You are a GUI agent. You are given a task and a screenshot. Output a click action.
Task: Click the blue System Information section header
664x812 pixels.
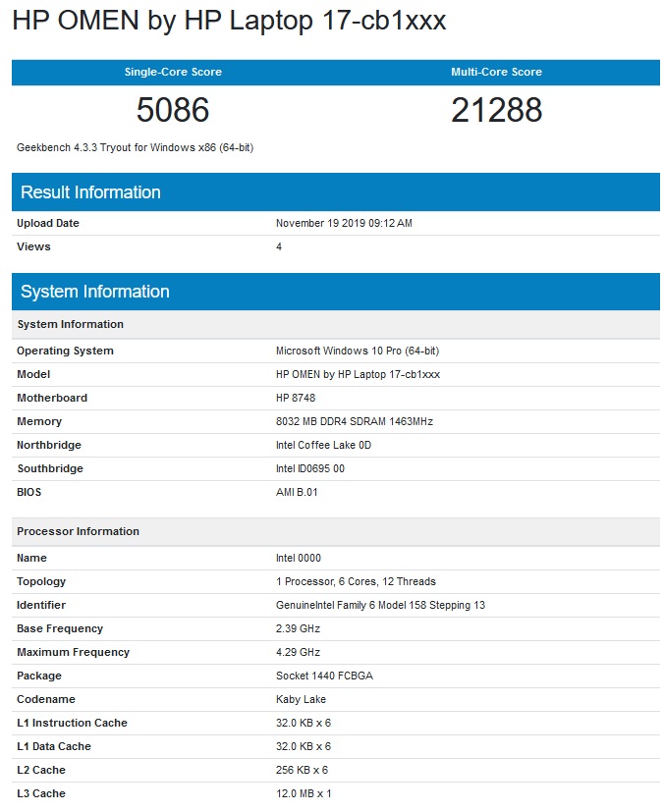point(336,292)
